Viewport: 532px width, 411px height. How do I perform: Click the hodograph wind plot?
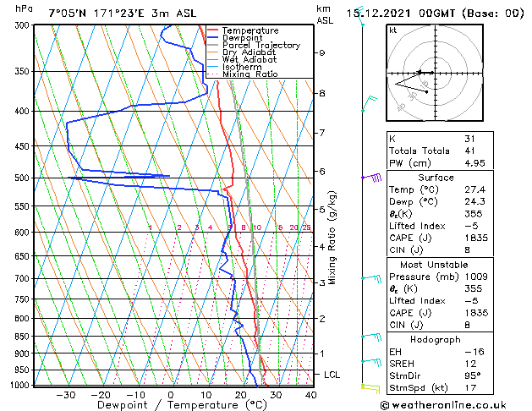point(435,73)
